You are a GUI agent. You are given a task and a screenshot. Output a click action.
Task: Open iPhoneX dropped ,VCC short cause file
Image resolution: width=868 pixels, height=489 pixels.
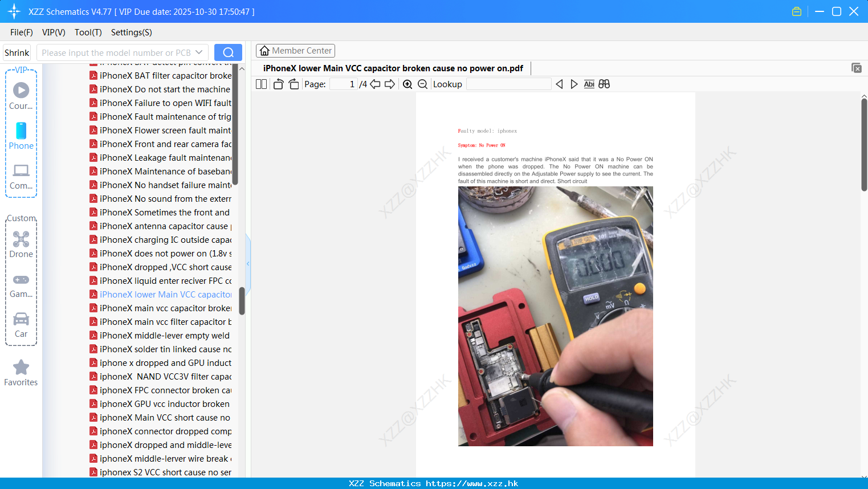[161, 267]
